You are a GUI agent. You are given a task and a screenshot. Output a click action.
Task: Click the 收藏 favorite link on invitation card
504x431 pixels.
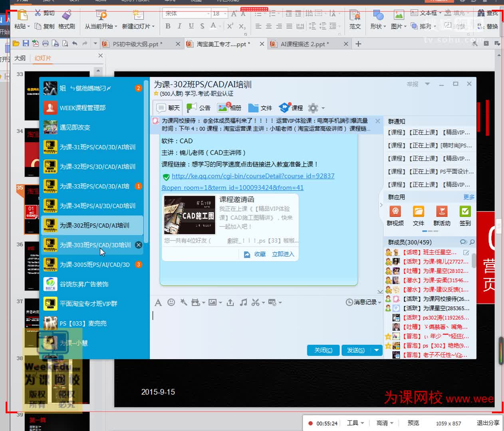point(255,254)
